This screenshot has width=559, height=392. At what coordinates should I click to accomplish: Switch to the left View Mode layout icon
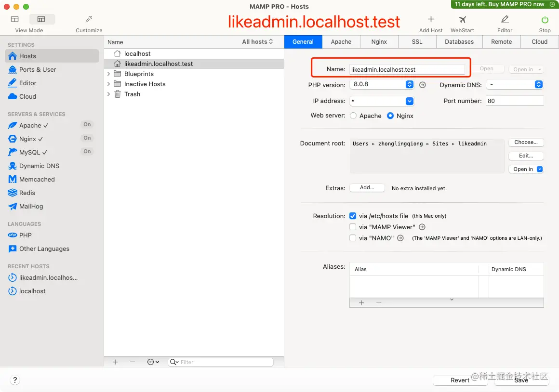(14, 19)
